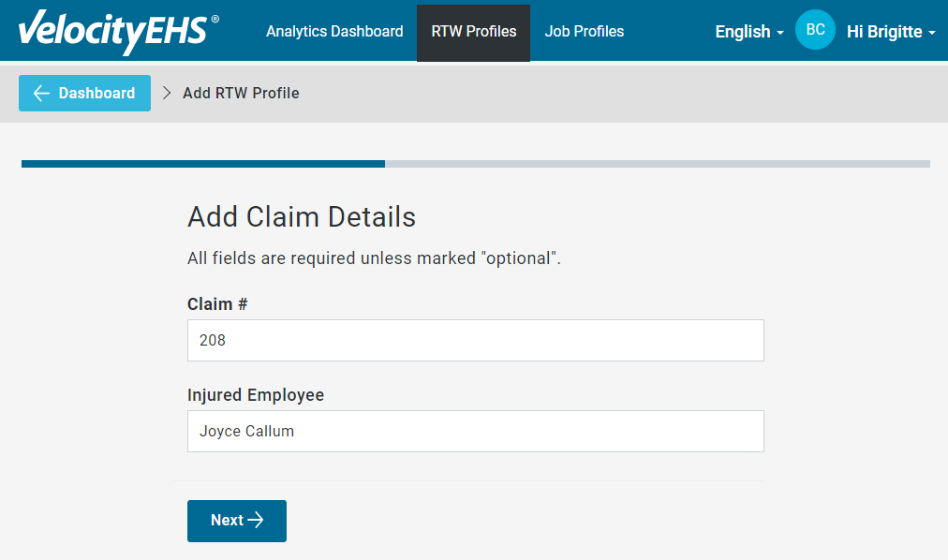Image resolution: width=948 pixels, height=560 pixels.
Task: Click the registered trademark symbol by the logo
Action: (215, 19)
